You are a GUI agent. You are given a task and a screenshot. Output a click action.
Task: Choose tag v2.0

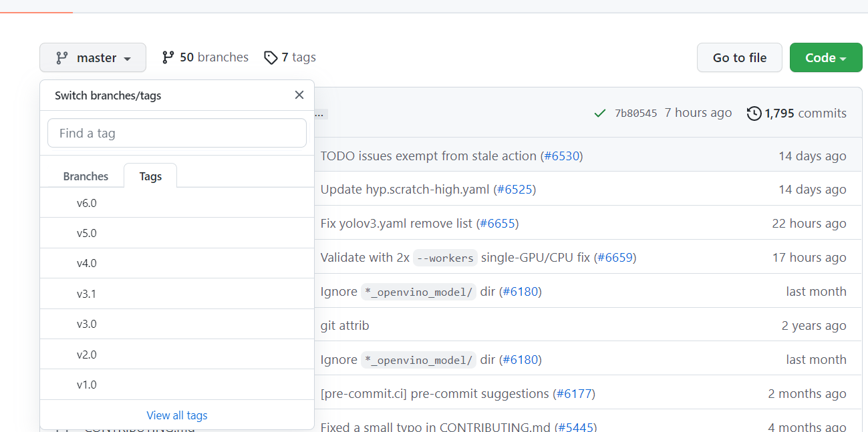pyautogui.click(x=177, y=355)
